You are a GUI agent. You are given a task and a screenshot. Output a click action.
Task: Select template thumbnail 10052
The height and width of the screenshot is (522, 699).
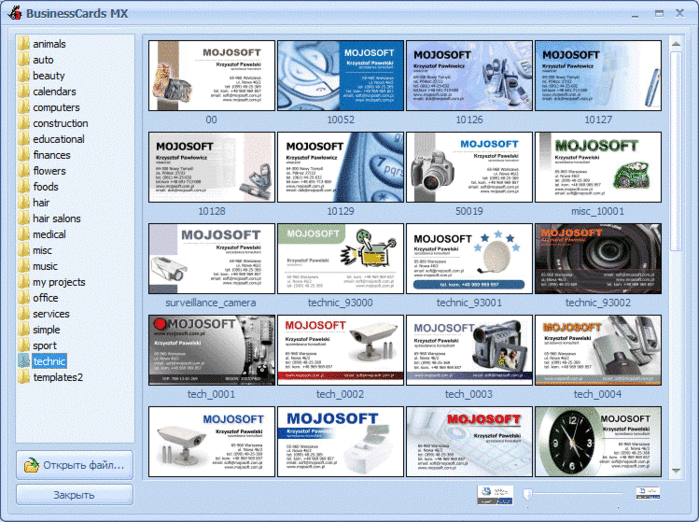coord(341,75)
